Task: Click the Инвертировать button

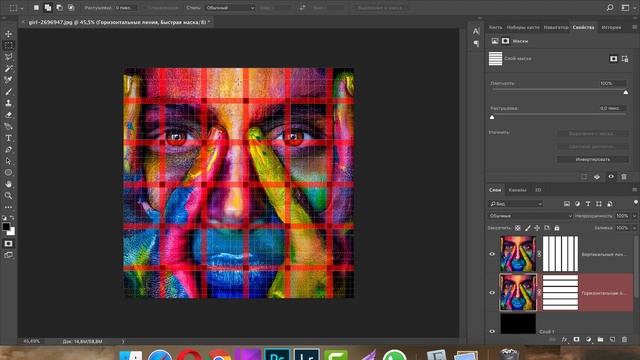Action: [593, 160]
